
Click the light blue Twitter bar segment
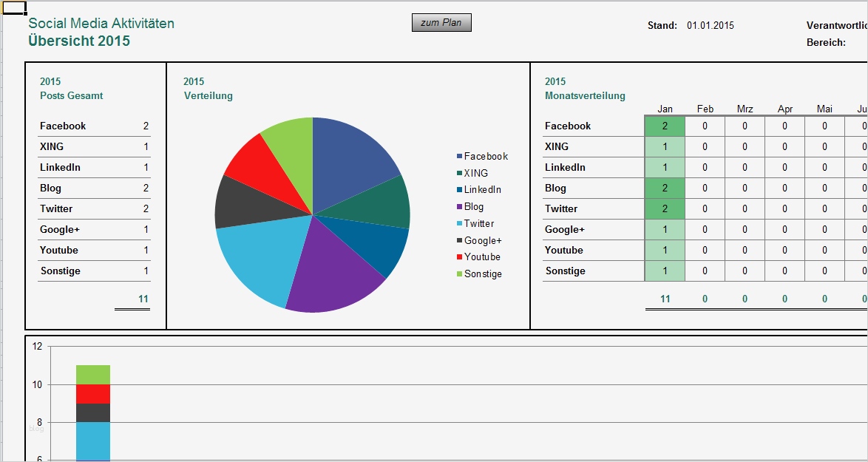pos(93,441)
